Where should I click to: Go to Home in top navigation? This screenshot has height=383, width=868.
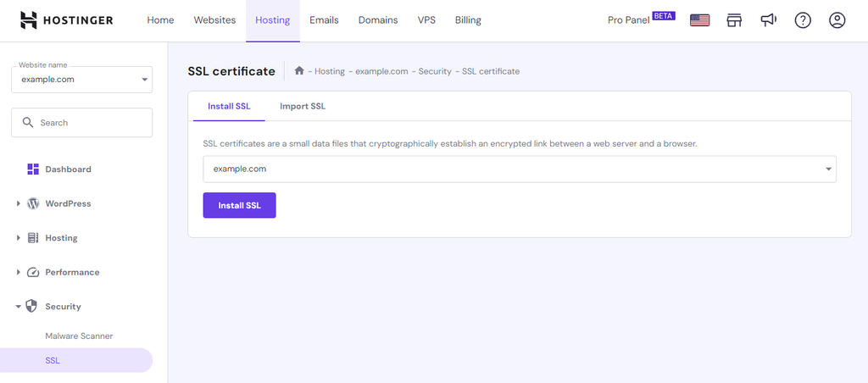[160, 20]
